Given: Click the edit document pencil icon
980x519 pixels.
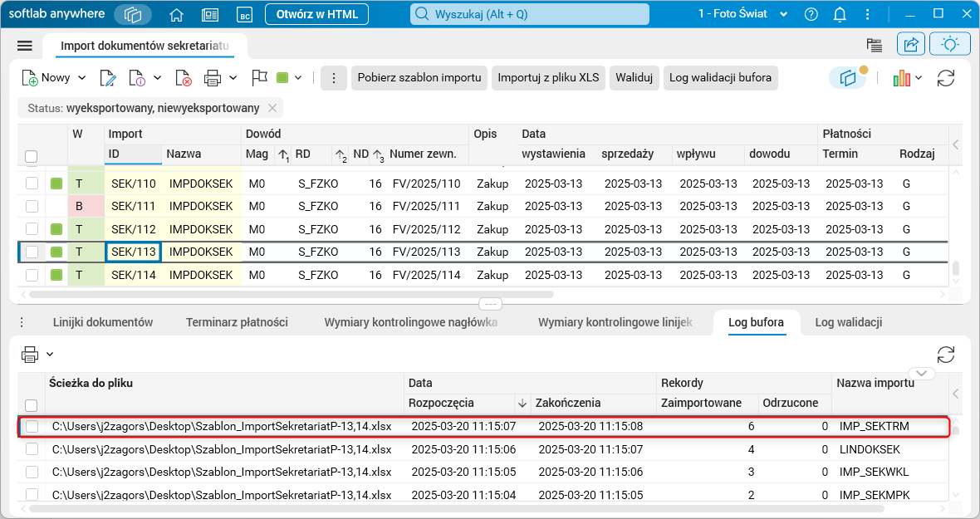Looking at the screenshot, I should point(108,78).
